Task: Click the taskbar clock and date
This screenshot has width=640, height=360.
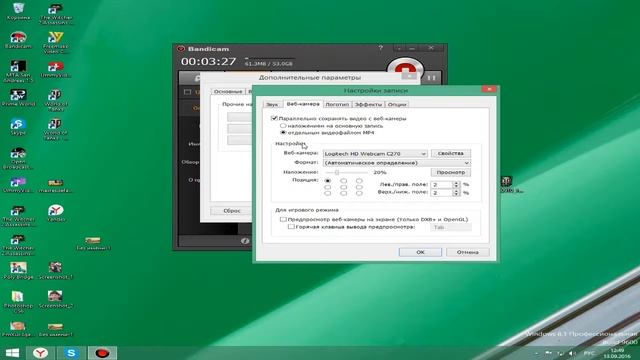Action: (x=618, y=353)
